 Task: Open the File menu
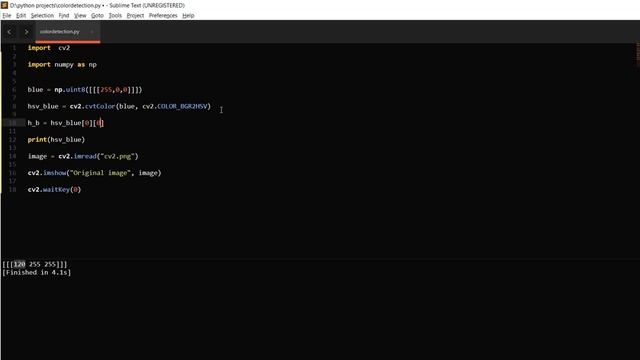click(7, 16)
